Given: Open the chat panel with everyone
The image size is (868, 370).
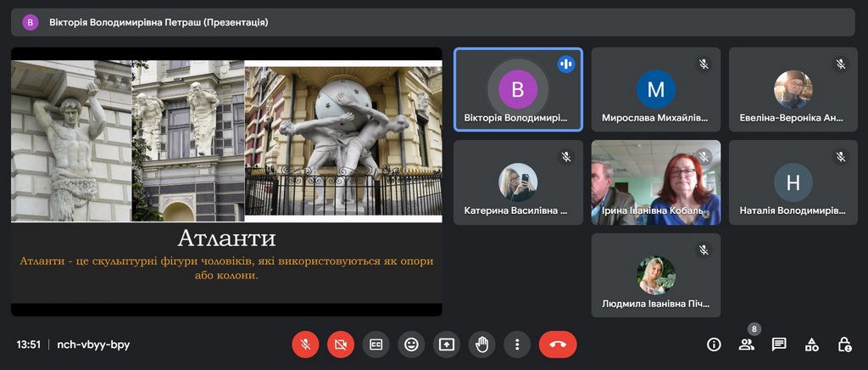Looking at the screenshot, I should (779, 345).
